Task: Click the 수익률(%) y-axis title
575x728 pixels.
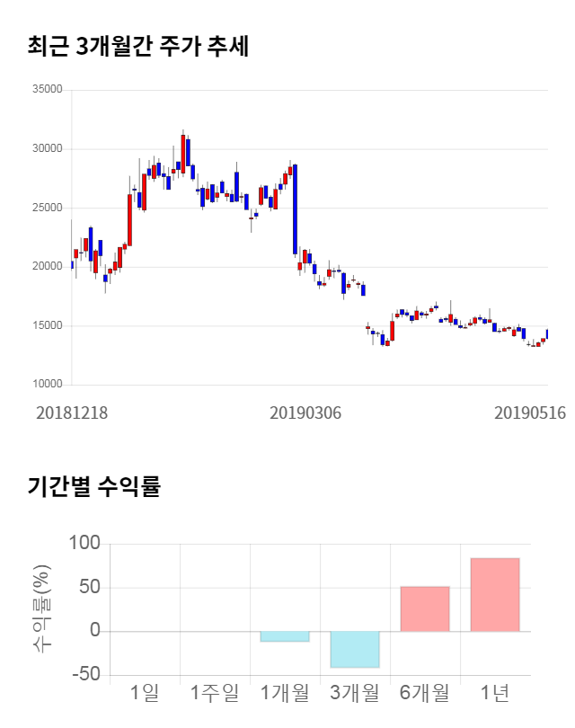Action: coord(42,609)
